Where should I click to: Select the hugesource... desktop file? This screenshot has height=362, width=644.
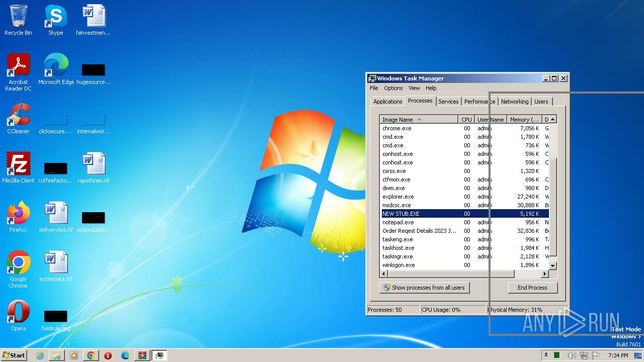(x=94, y=72)
